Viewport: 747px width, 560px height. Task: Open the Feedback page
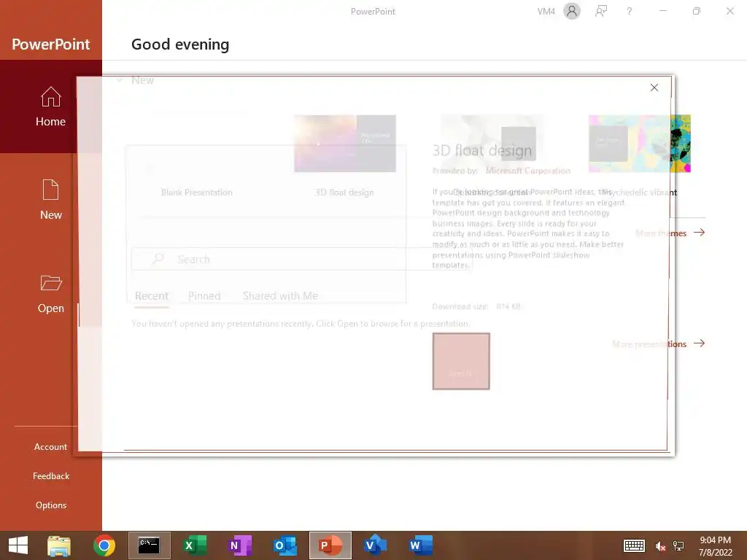(x=50, y=475)
